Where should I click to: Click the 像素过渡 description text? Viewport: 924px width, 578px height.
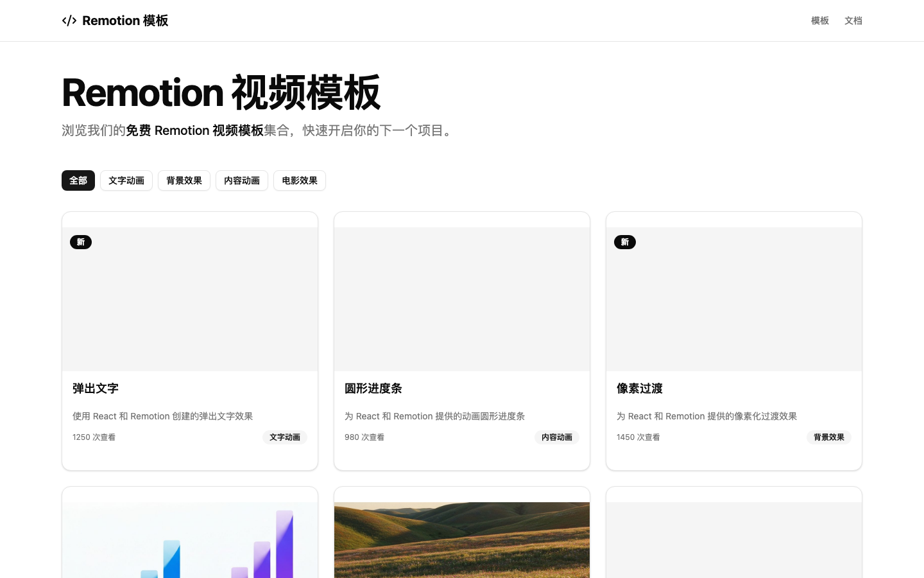pos(707,416)
